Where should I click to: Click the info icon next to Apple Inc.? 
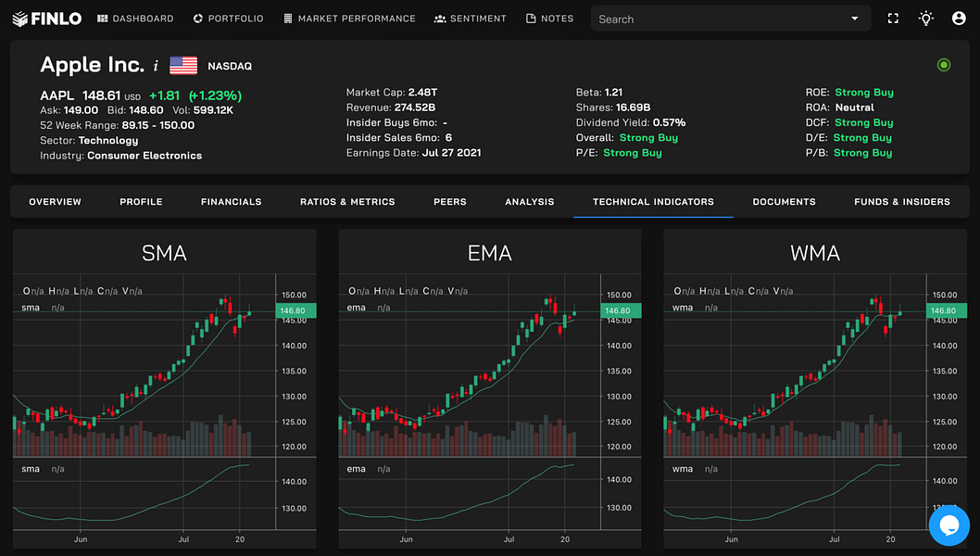point(156,66)
